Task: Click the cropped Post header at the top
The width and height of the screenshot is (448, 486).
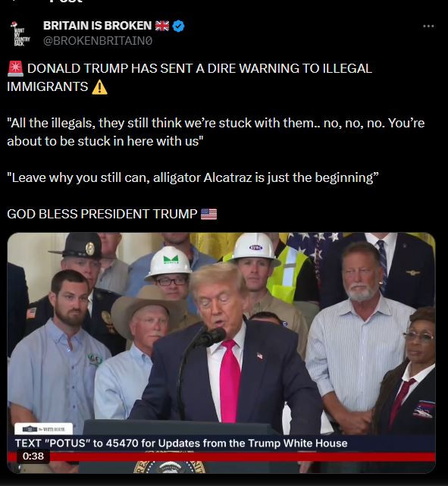Action: [66, 2]
